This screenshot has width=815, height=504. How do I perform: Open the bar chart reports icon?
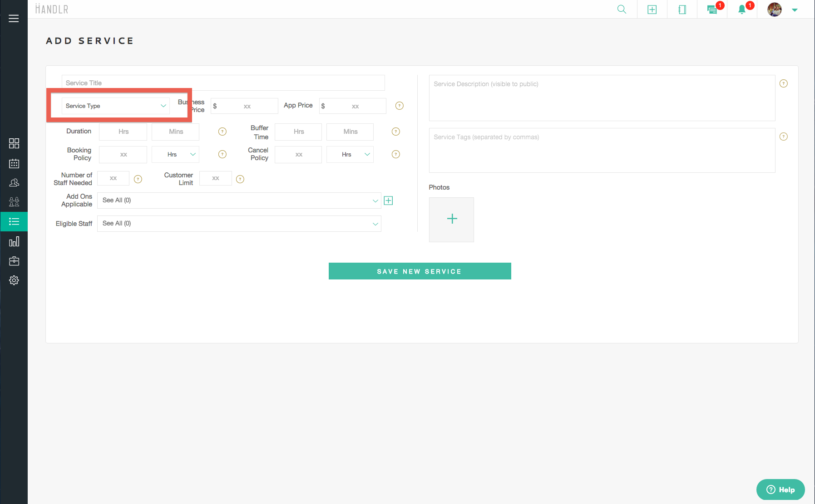point(14,241)
